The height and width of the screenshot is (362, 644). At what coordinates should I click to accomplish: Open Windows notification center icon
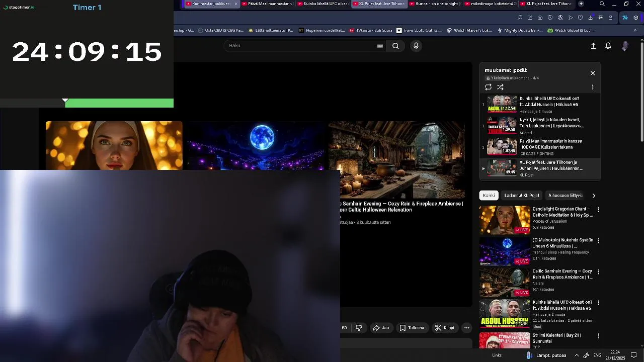[634, 355]
